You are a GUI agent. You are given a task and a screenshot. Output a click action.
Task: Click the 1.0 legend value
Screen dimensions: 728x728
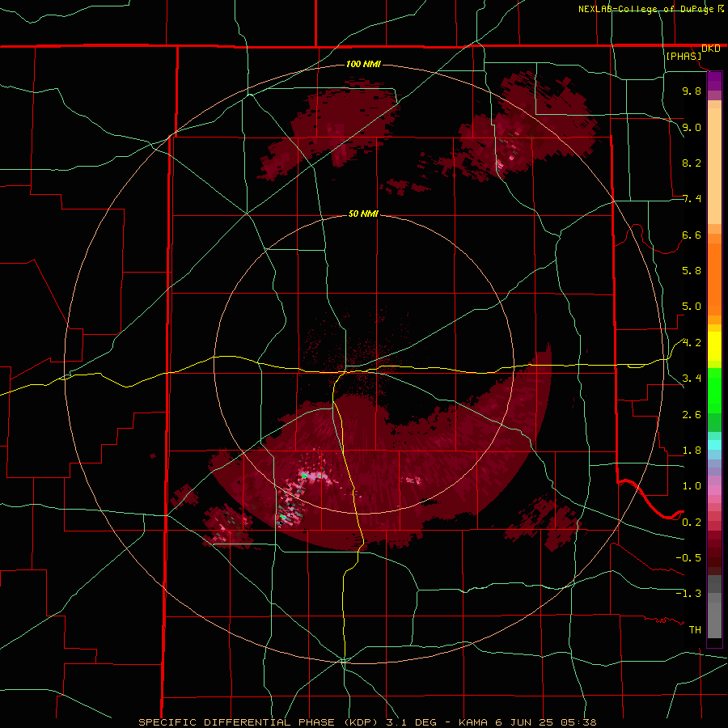coord(692,486)
